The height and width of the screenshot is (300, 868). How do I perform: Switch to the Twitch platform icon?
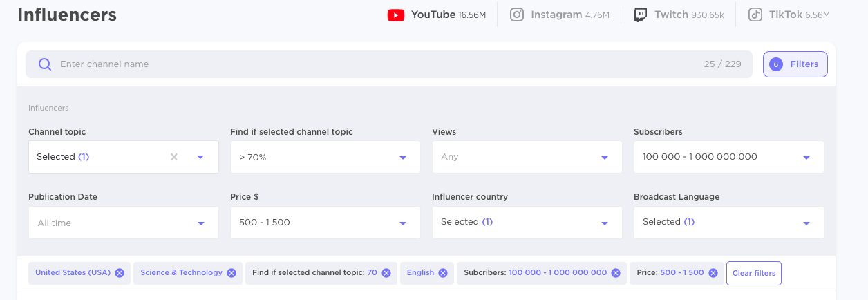[641, 15]
